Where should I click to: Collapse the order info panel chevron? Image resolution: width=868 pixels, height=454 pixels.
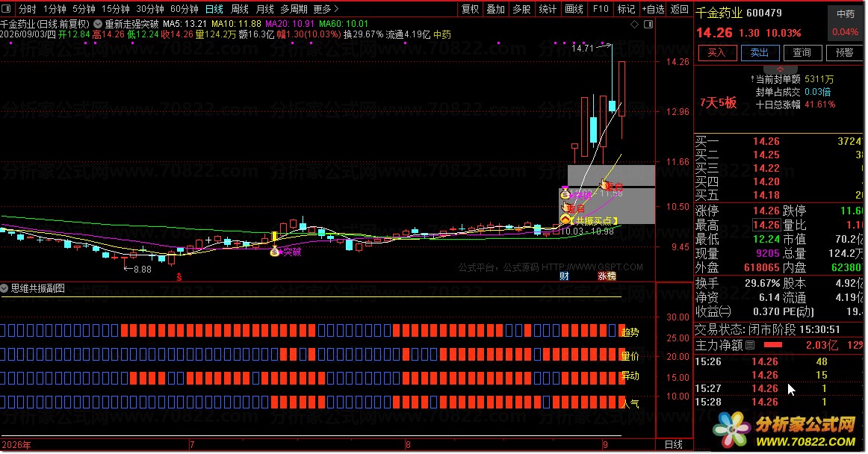pyautogui.click(x=780, y=69)
